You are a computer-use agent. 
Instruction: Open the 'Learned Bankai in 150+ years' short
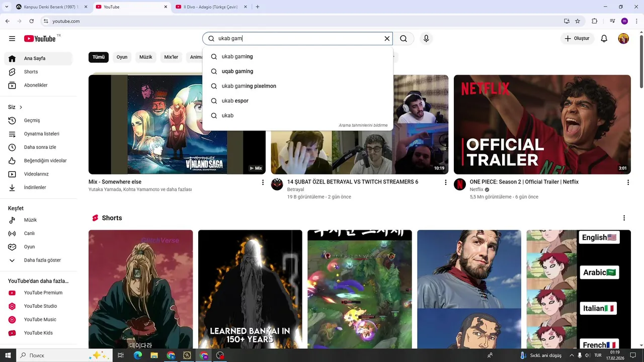(250, 289)
